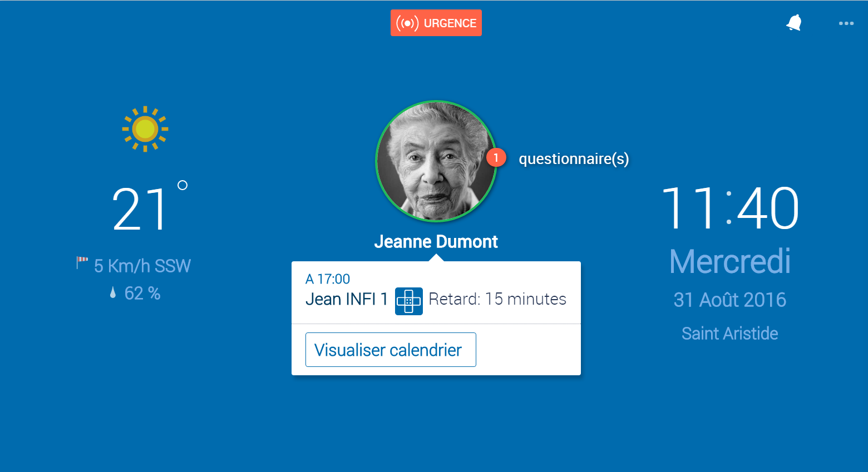The width and height of the screenshot is (868, 472).
Task: Click the 5 Km/h SSW wind text
Action: pyautogui.click(x=142, y=266)
